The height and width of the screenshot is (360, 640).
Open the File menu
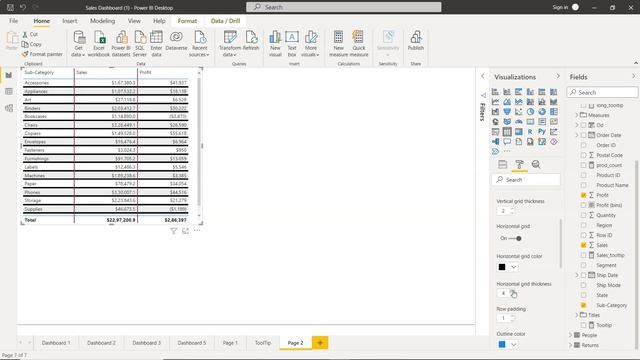pyautogui.click(x=13, y=21)
